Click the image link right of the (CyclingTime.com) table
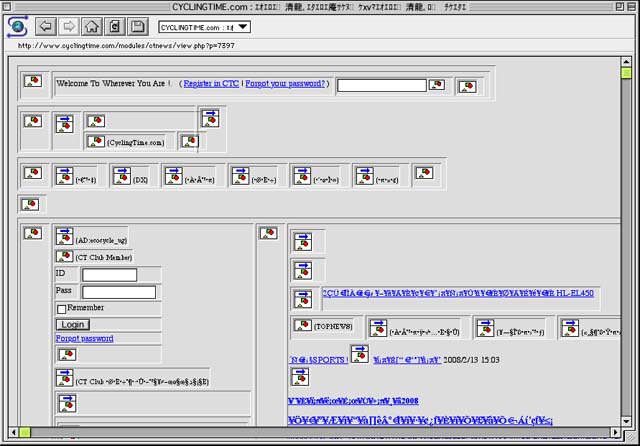The height and width of the screenshot is (446, 640). [x=210, y=118]
